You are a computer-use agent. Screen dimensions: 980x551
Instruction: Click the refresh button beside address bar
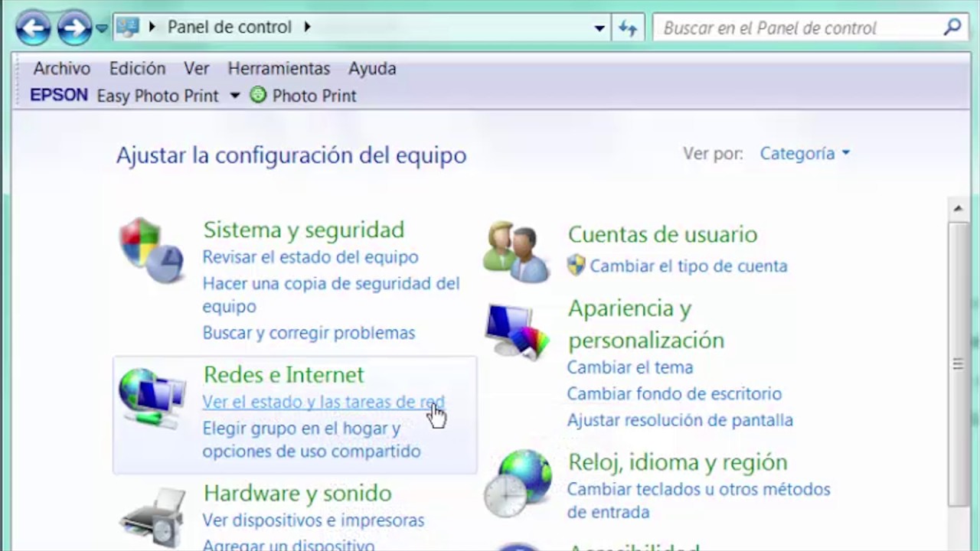tap(628, 28)
